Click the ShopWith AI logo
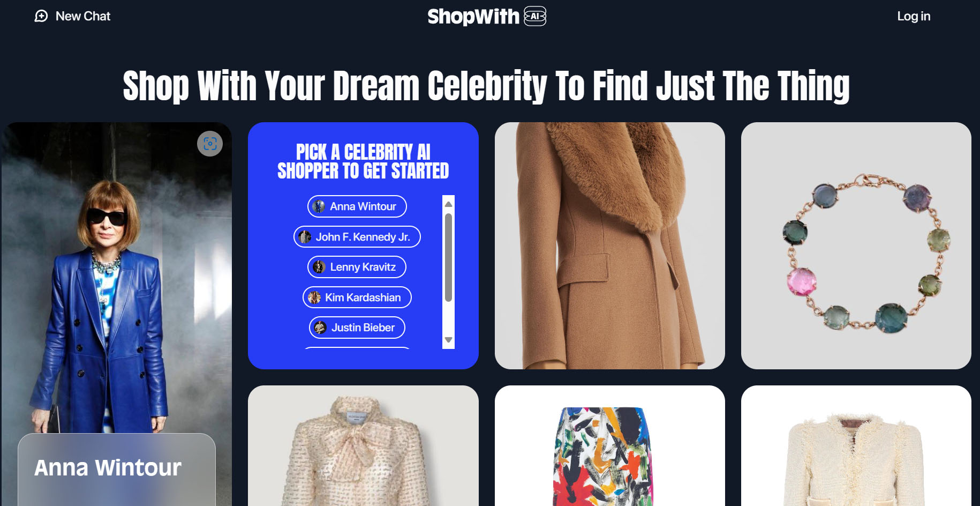Viewport: 980px width, 506px height. (x=487, y=16)
